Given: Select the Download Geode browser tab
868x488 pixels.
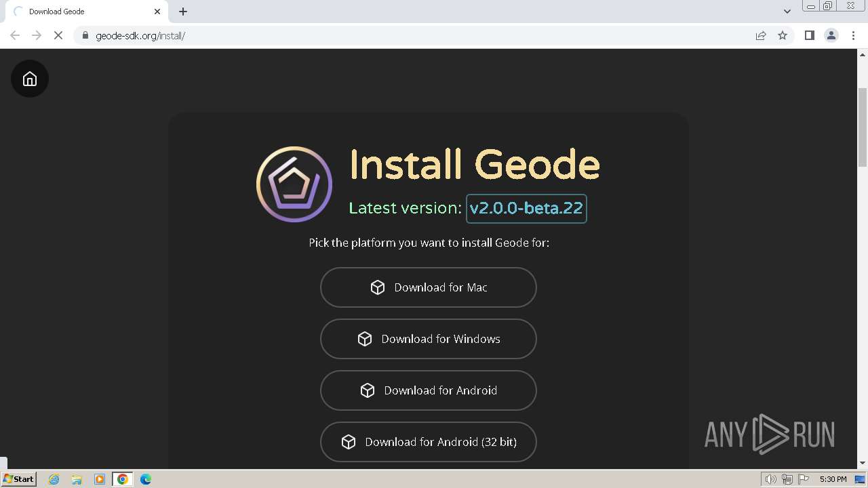Looking at the screenshot, I should coord(87,12).
